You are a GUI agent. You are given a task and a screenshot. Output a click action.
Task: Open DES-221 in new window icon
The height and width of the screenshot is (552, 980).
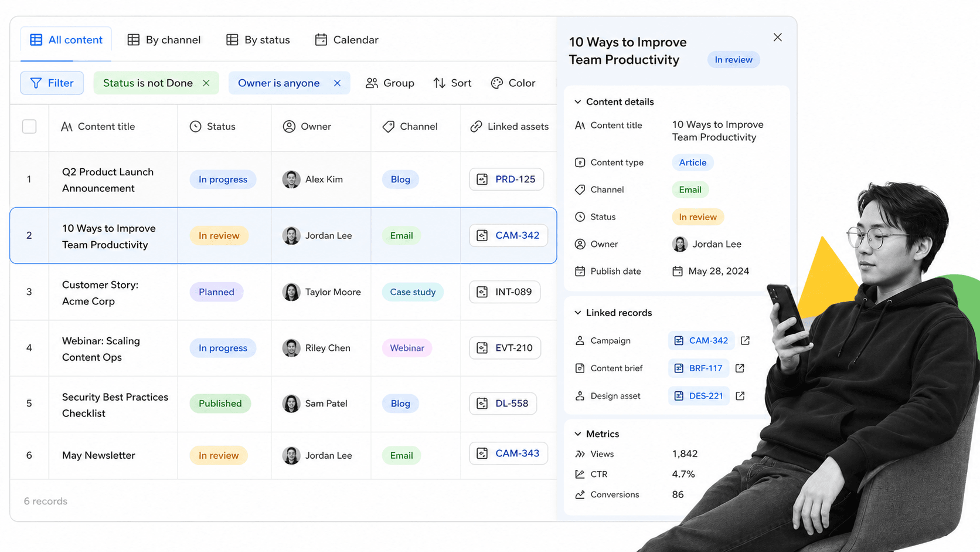coord(740,396)
